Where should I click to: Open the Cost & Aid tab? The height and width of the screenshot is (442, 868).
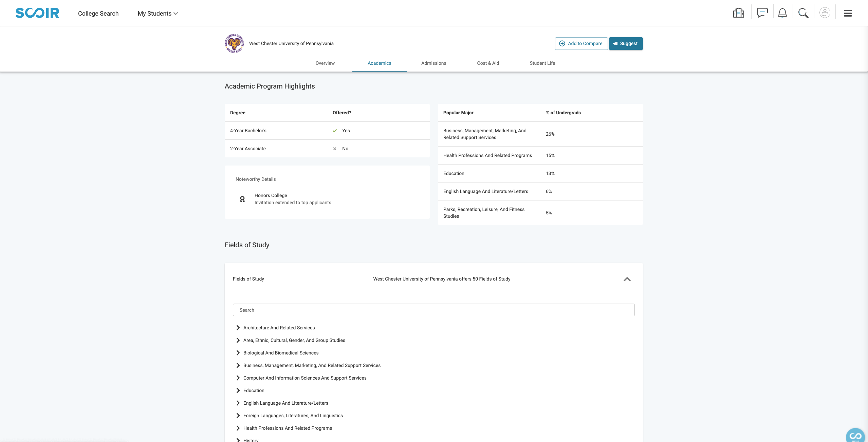pyautogui.click(x=488, y=63)
